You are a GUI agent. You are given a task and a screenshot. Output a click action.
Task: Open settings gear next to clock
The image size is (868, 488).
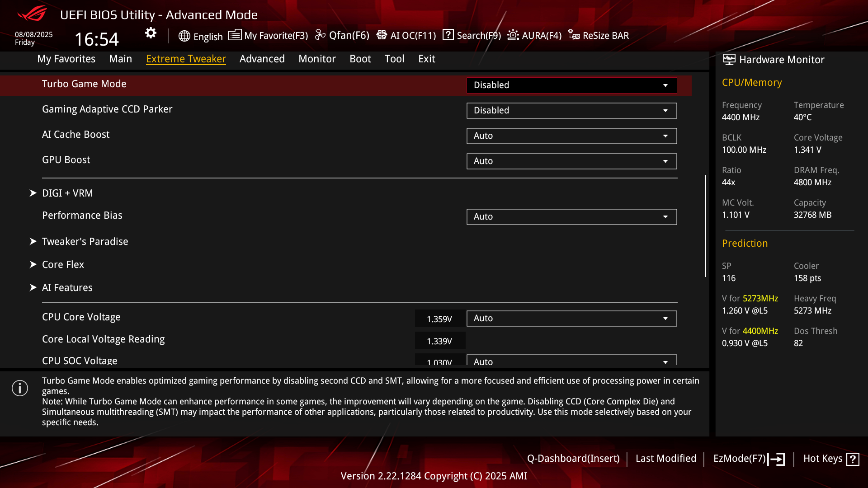tap(151, 33)
